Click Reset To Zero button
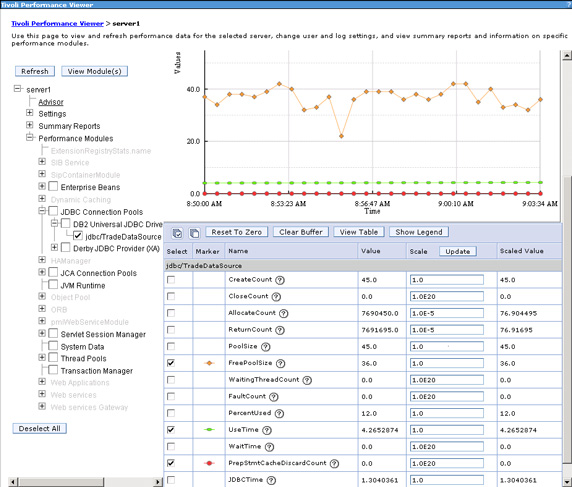This screenshot has height=487, width=572. pos(237,232)
